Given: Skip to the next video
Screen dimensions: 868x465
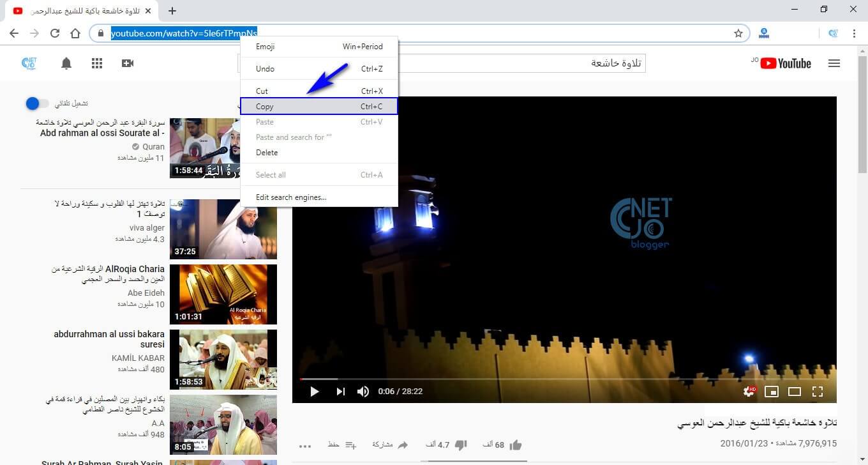Looking at the screenshot, I should click(340, 392).
